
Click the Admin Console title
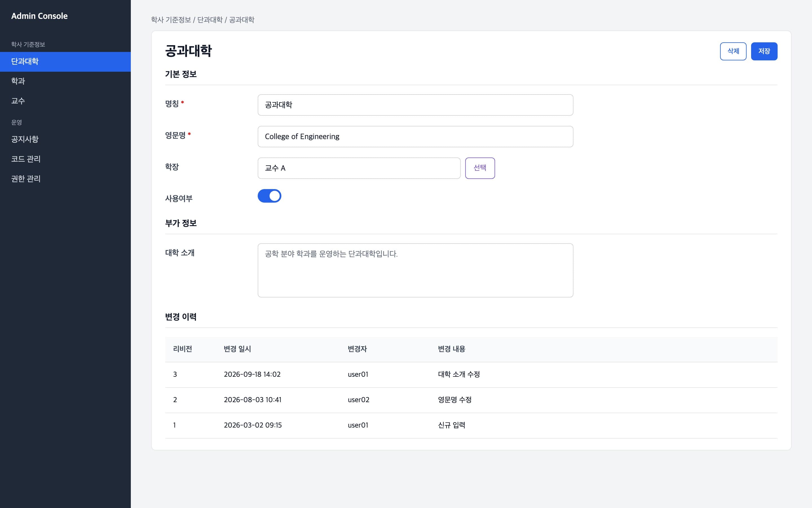pos(39,16)
